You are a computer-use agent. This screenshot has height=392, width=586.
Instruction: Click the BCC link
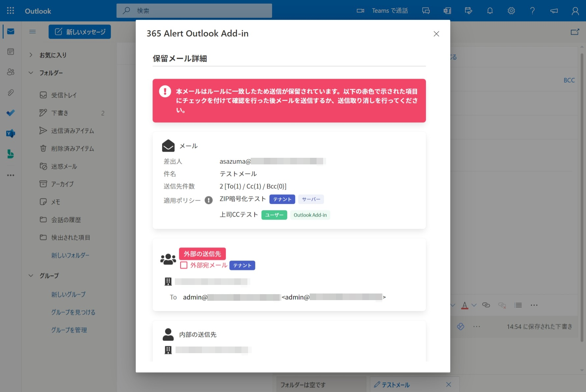tap(569, 80)
